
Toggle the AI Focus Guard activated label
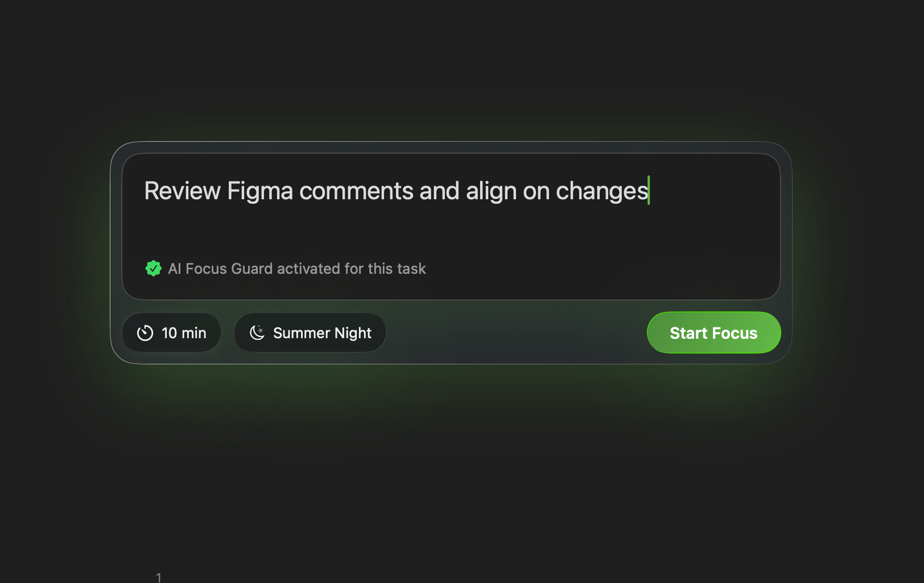pyautogui.click(x=296, y=269)
